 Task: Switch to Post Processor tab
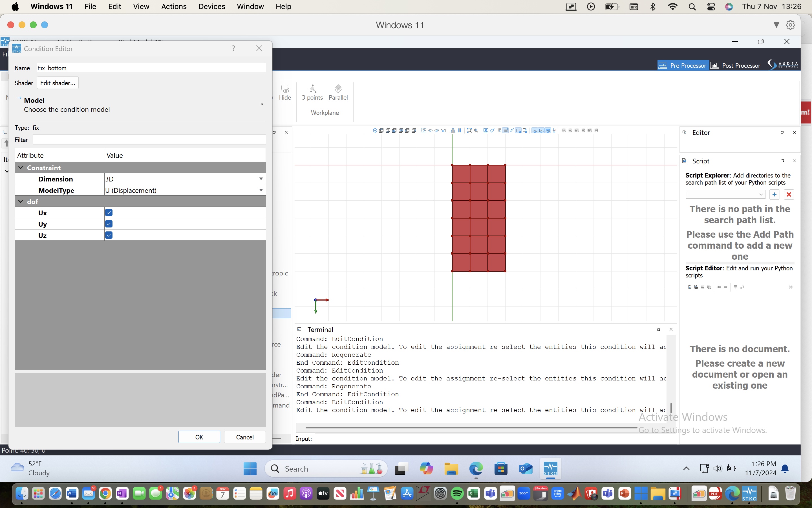pos(736,65)
